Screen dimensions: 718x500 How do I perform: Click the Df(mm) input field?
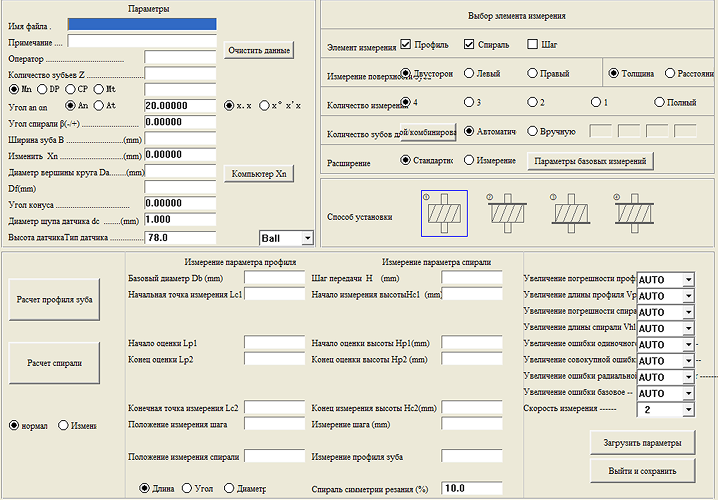click(x=180, y=187)
